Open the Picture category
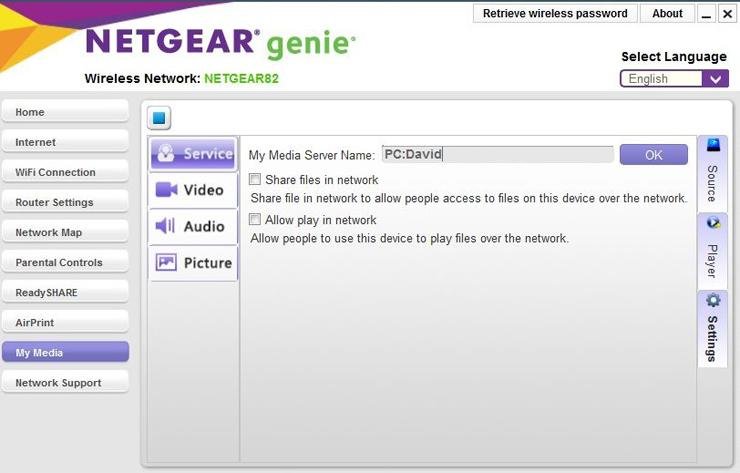The height and width of the screenshot is (473, 740). 194,263
